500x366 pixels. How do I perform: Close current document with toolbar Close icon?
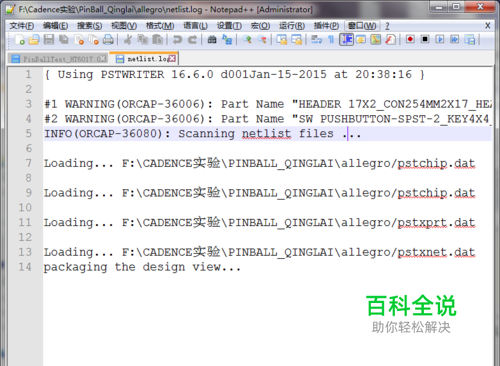[x=79, y=40]
